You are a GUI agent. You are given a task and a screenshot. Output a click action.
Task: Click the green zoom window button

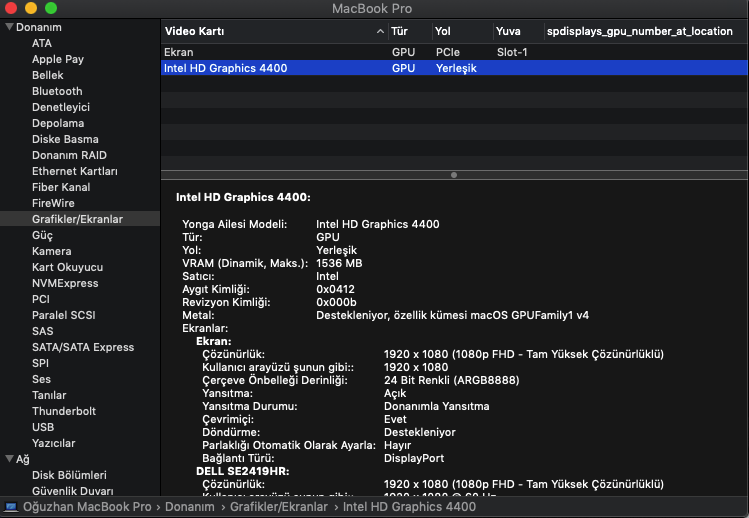[51, 8]
